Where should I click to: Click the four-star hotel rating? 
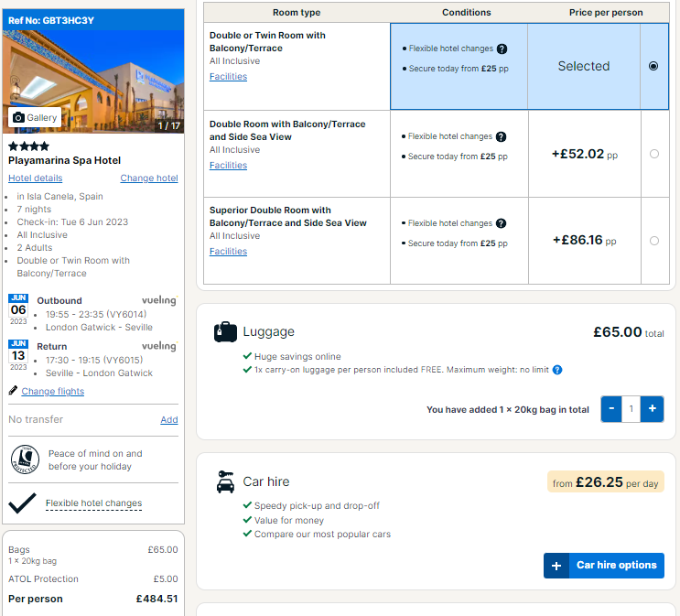coord(28,146)
